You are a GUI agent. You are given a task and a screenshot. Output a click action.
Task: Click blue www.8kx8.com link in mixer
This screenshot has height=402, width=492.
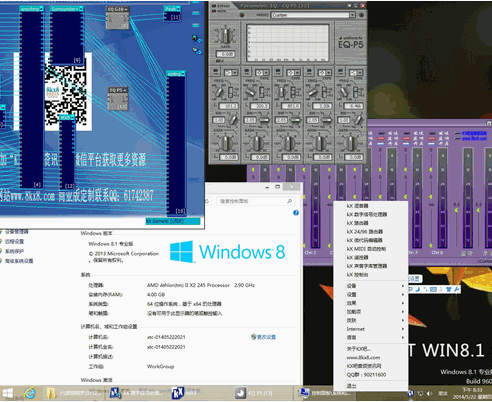tap(474, 138)
